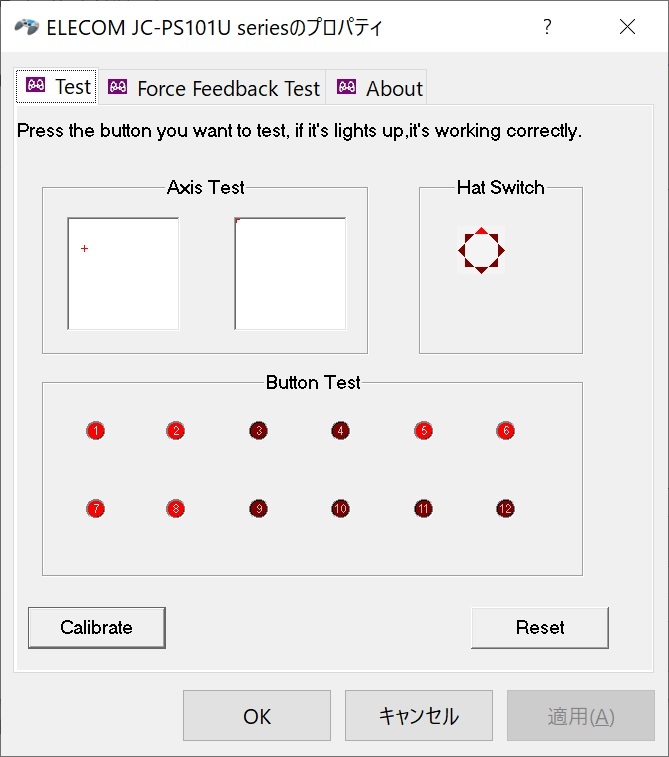Click the hat switch down arrow
Screen dimensions: 669x757
tap(481, 270)
